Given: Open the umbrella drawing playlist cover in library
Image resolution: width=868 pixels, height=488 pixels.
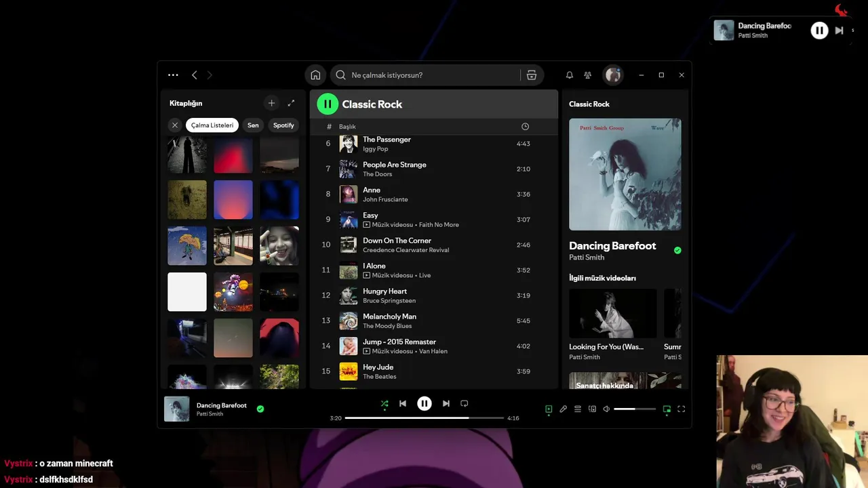Looking at the screenshot, I should tap(187, 246).
